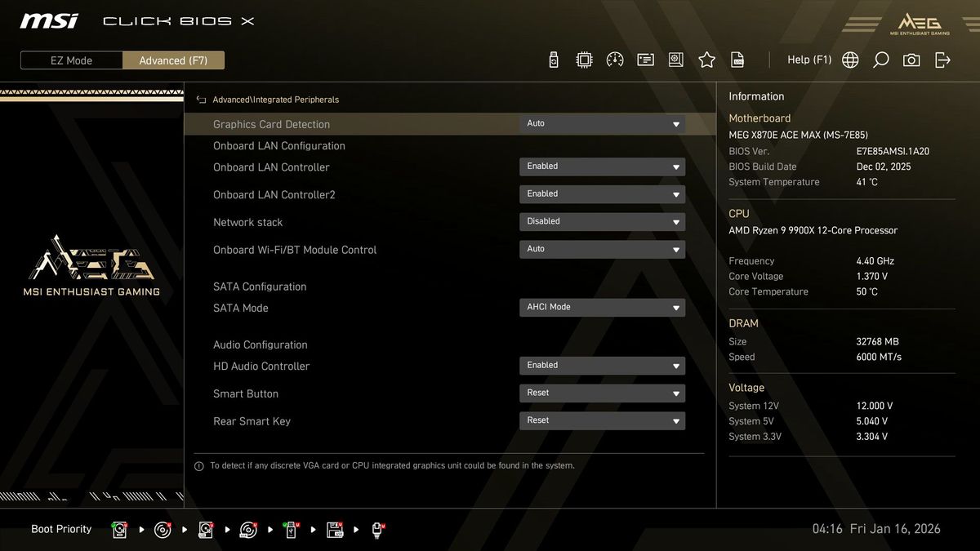Click the Core Temperature 50 °C value
The width and height of the screenshot is (980, 551).
click(x=867, y=292)
